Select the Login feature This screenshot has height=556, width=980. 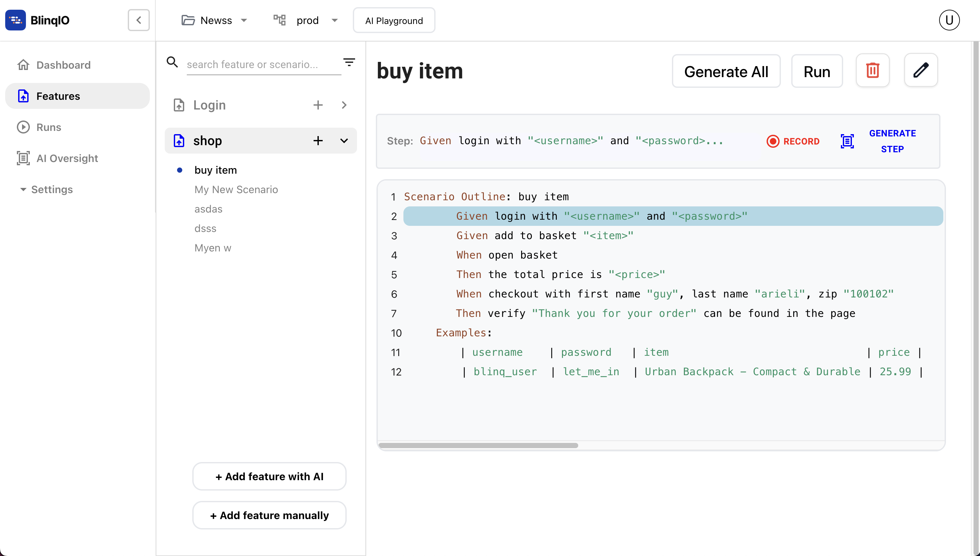pyautogui.click(x=209, y=105)
